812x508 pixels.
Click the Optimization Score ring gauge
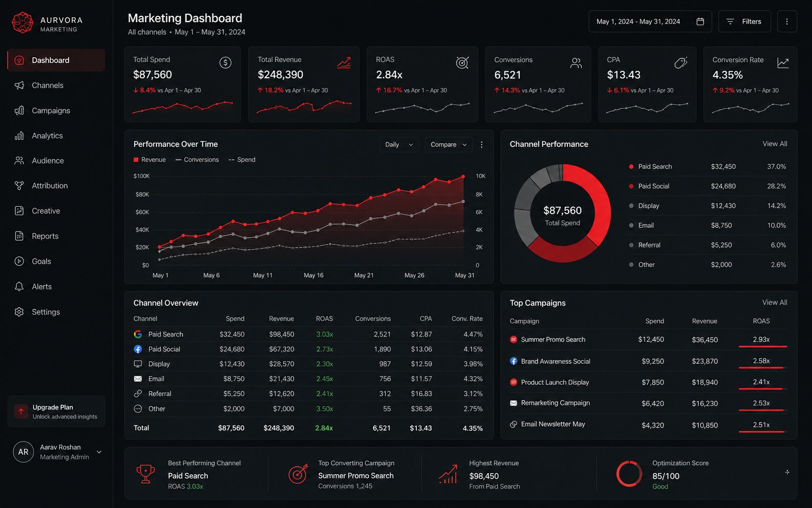coord(629,474)
